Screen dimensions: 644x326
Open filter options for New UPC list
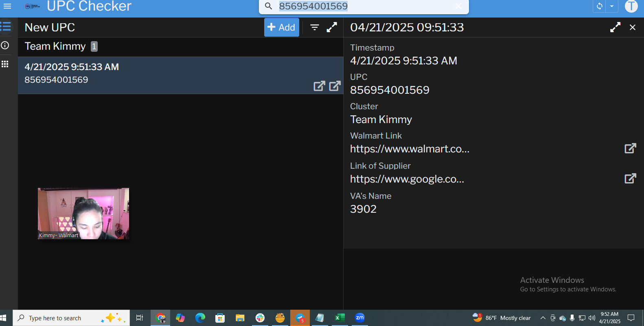tap(314, 27)
